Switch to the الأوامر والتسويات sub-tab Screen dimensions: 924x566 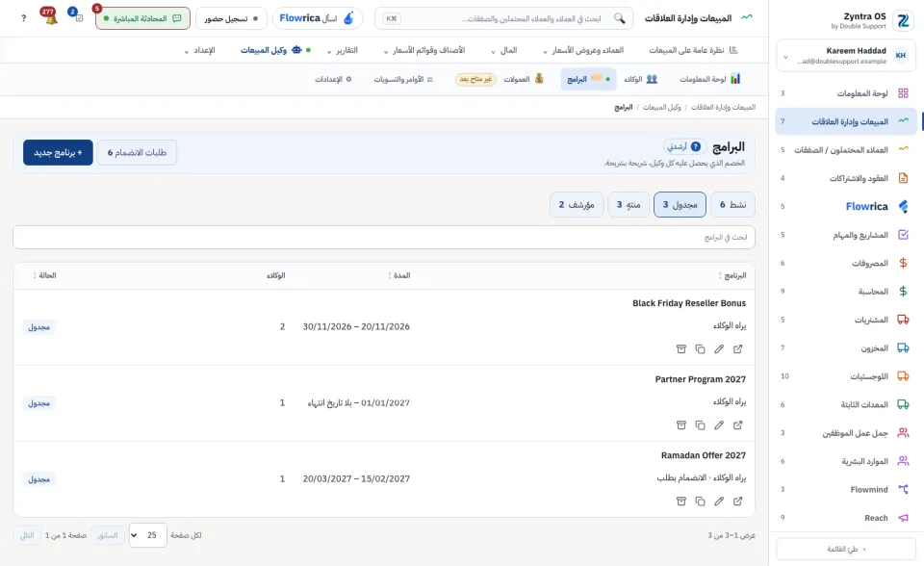coord(403,79)
